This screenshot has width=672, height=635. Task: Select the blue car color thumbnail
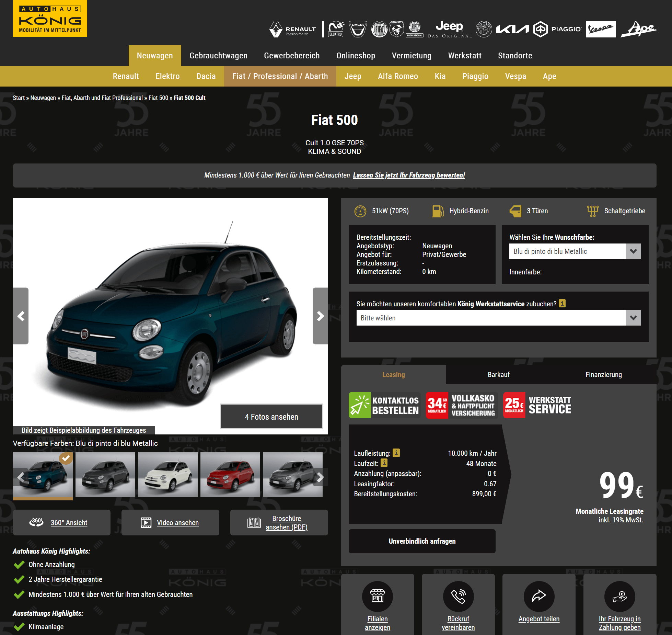pos(43,475)
